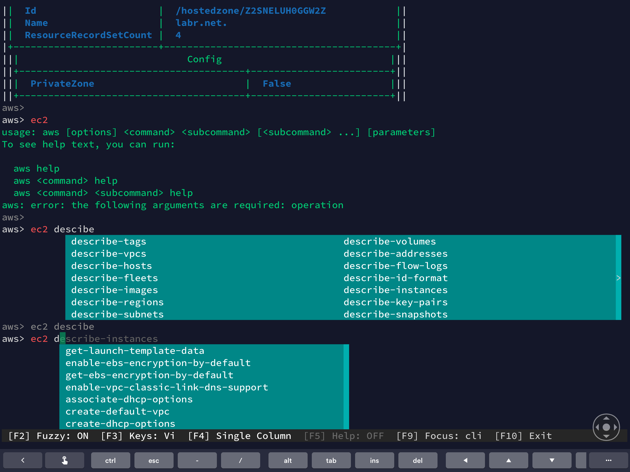Tap the slash key
Screen dimensions: 630x472
coord(240,460)
